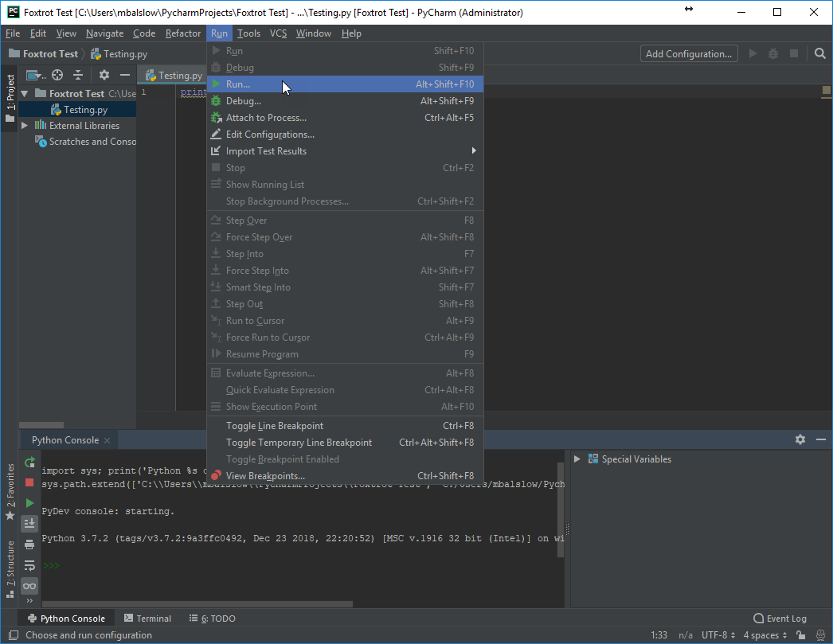
Task: Open the Event Log
Action: (x=780, y=619)
